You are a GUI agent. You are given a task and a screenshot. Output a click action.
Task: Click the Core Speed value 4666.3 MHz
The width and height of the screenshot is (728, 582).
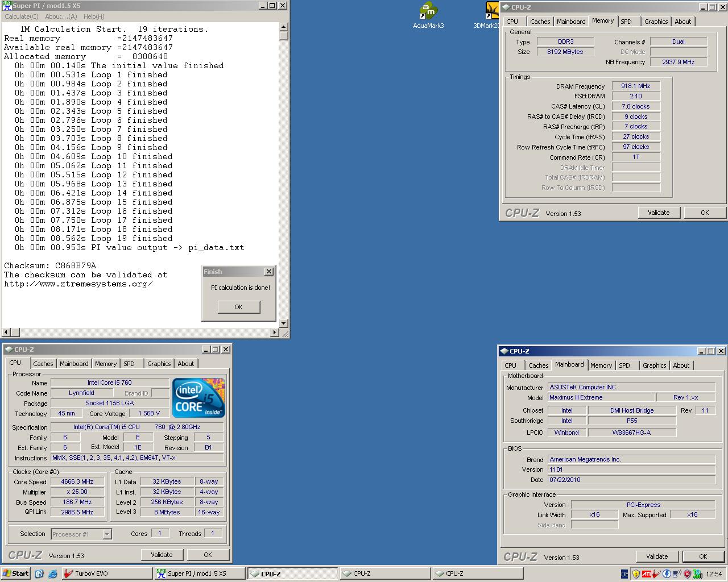coord(77,481)
